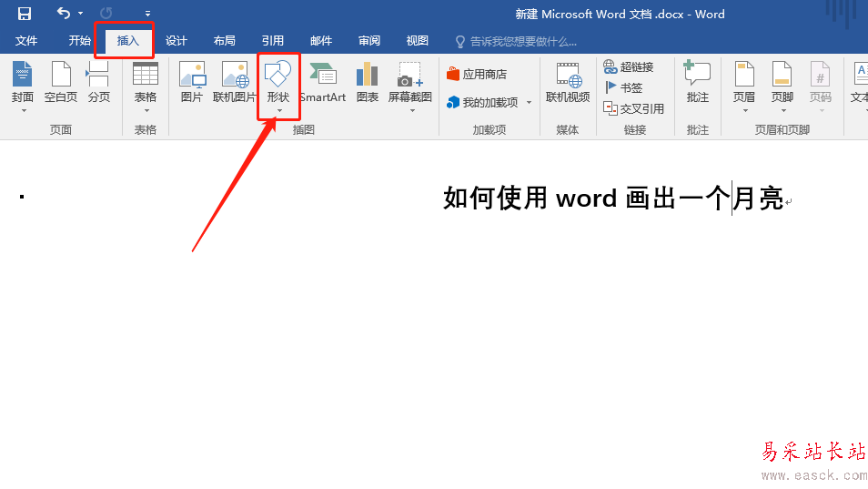
Task: Click the 页码 page number icon
Action: click(x=821, y=87)
